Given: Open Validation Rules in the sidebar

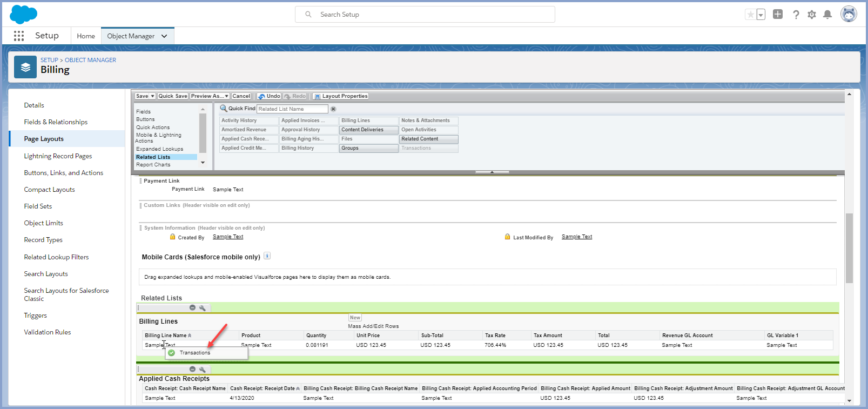Looking at the screenshot, I should pos(48,332).
